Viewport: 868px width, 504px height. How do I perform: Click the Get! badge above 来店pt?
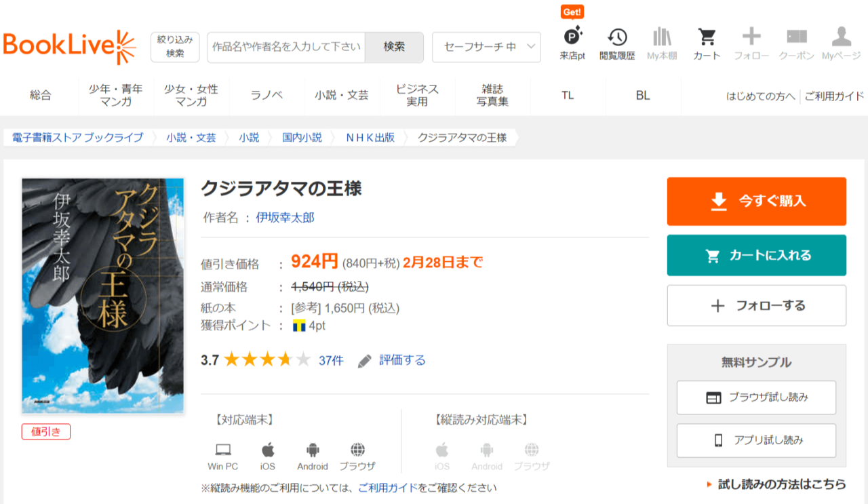click(x=572, y=12)
